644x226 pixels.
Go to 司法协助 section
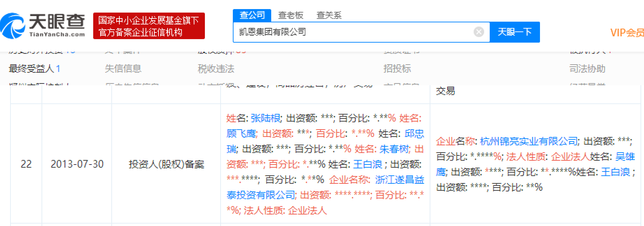point(587,69)
